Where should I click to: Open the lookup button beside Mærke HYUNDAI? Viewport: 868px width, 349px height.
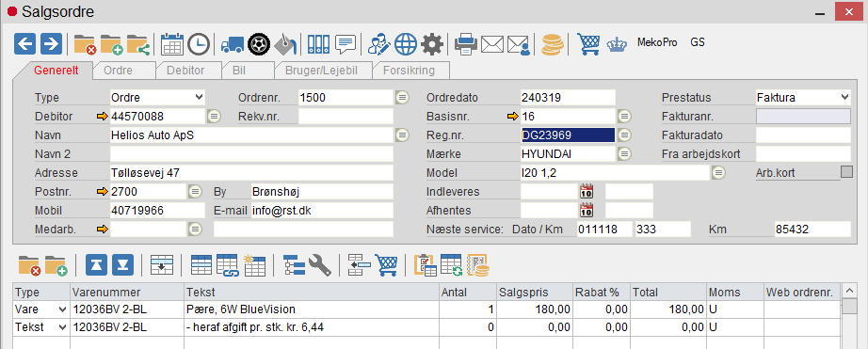pos(624,153)
